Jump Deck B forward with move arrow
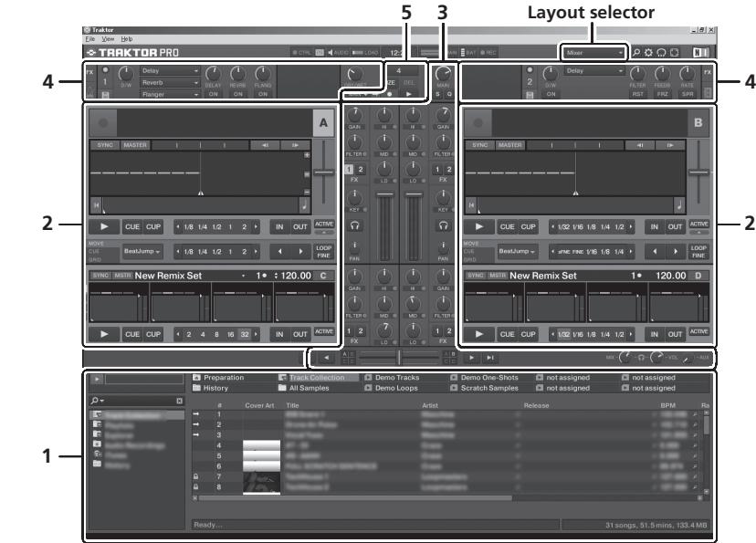Viewport: 756px width, 543px height. (675, 251)
